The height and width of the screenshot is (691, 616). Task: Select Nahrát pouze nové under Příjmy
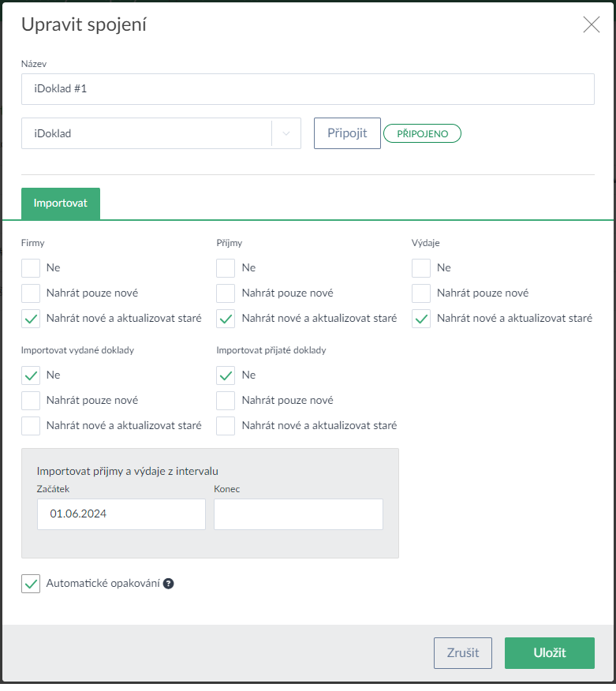[x=226, y=293]
